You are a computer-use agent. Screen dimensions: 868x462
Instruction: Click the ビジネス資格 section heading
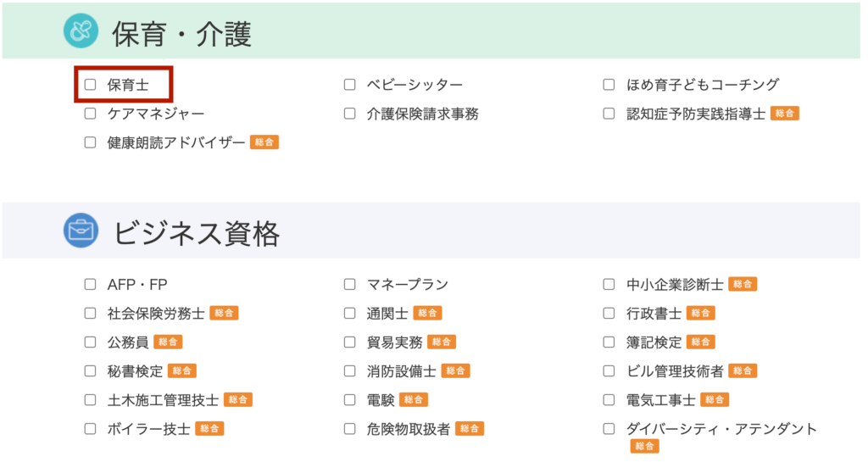pyautogui.click(x=197, y=233)
